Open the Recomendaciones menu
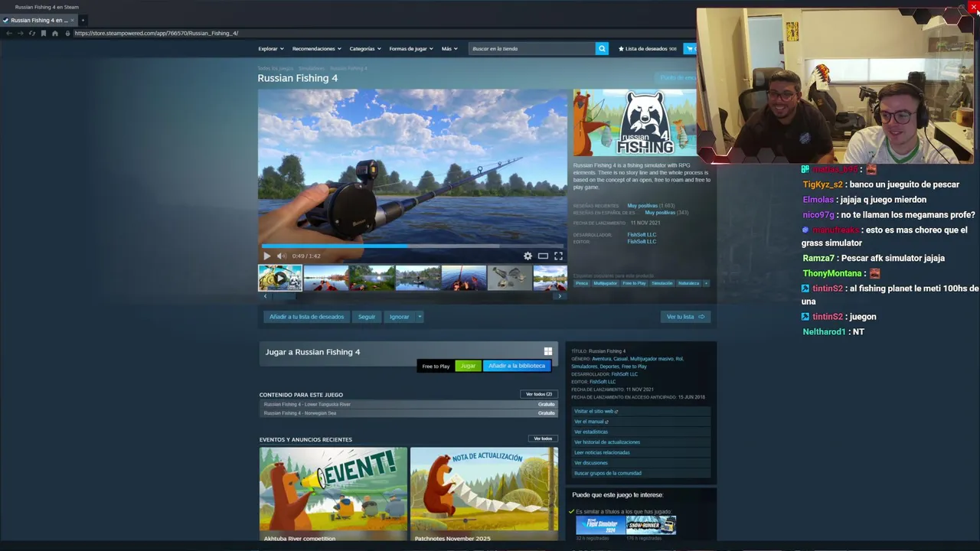The image size is (980, 551). coord(316,48)
